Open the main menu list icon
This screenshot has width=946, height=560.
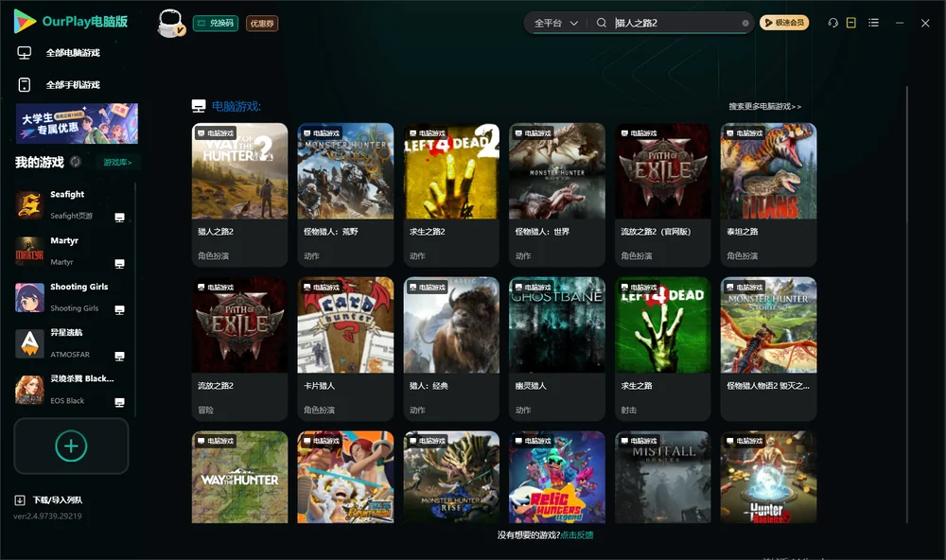click(x=873, y=23)
